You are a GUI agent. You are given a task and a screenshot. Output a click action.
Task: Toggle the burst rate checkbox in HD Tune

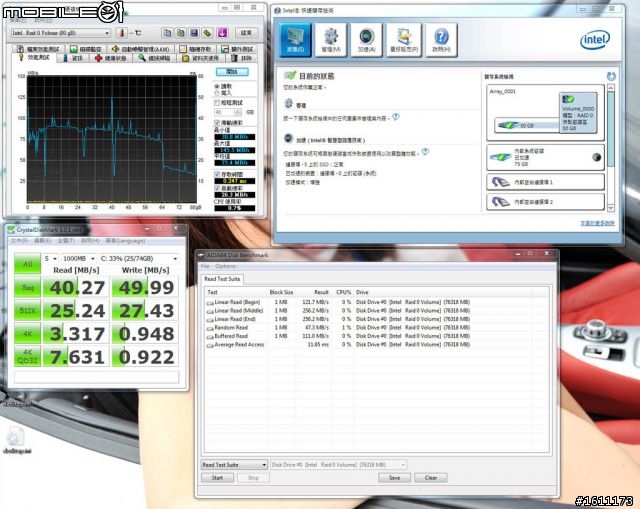(217, 188)
